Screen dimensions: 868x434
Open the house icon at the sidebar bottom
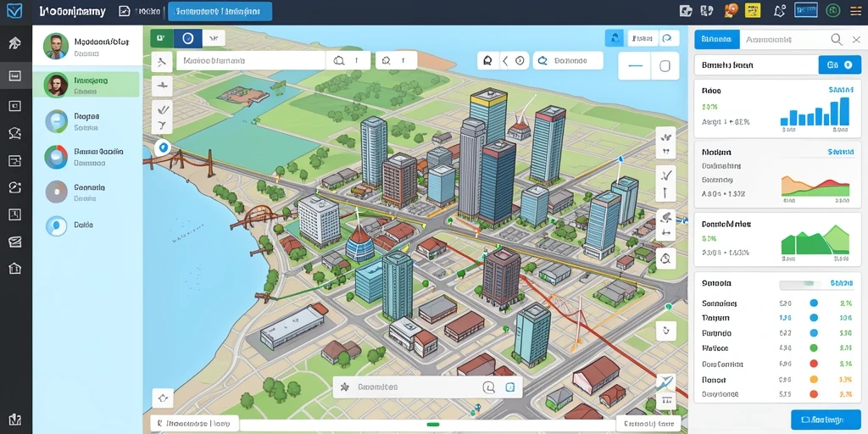(x=15, y=269)
